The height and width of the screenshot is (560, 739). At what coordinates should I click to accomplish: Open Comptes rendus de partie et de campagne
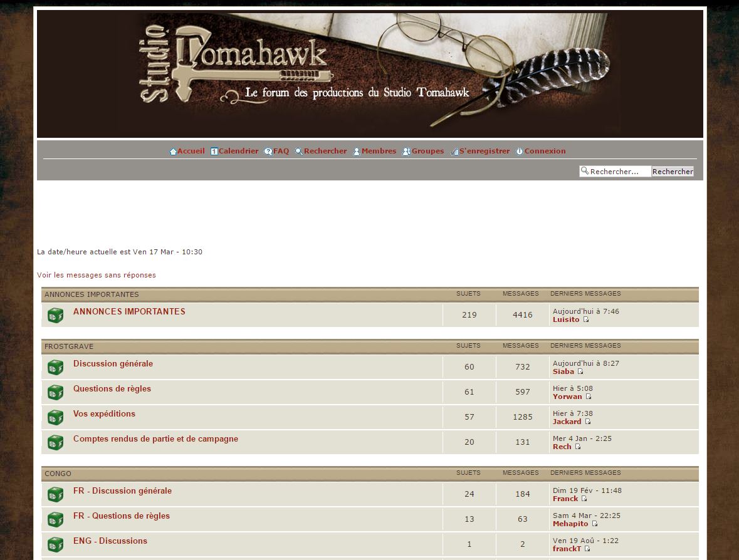(x=155, y=438)
